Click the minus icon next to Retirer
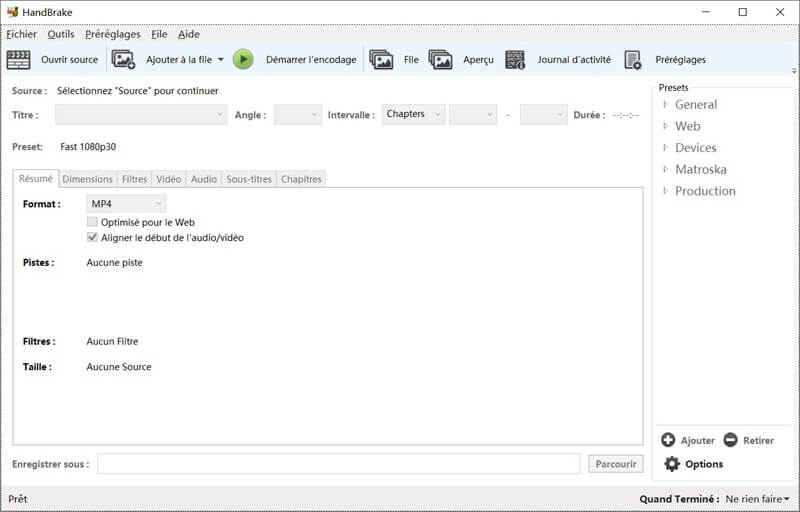This screenshot has width=800, height=512. (731, 440)
